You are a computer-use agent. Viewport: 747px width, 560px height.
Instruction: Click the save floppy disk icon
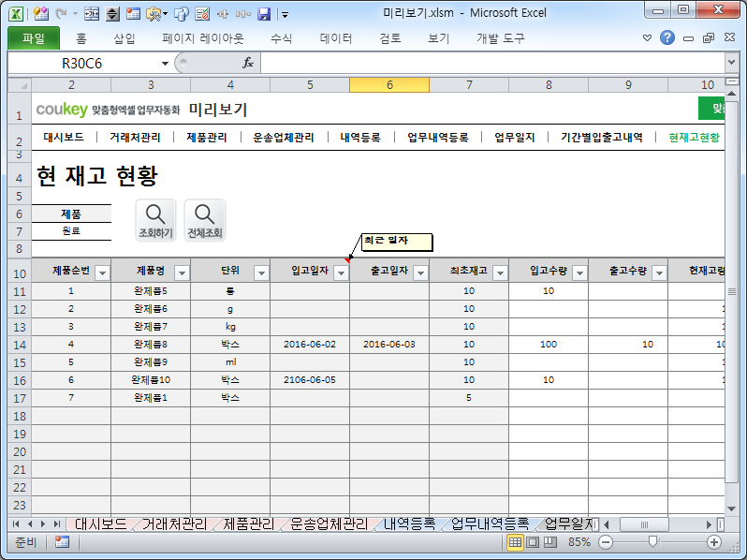pyautogui.click(x=264, y=14)
